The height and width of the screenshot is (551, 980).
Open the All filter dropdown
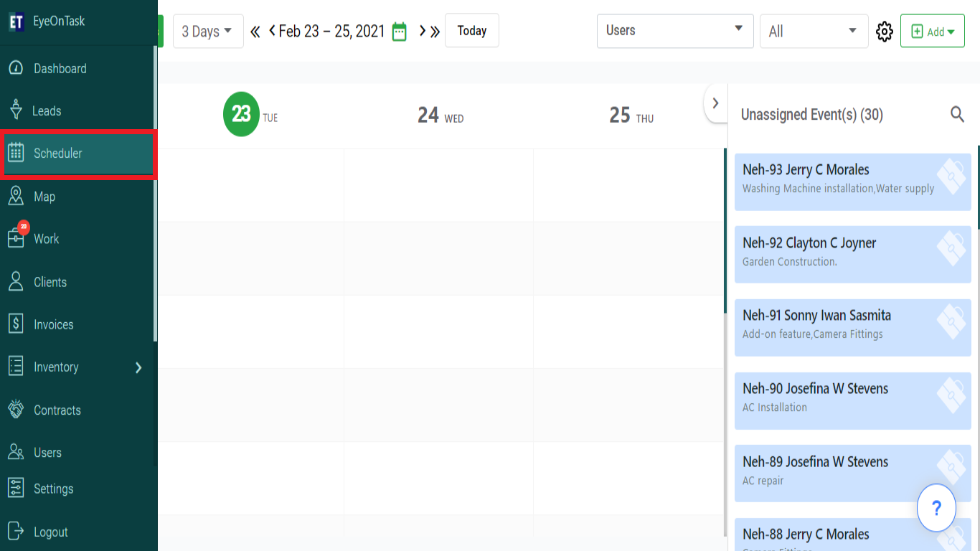[x=814, y=31]
